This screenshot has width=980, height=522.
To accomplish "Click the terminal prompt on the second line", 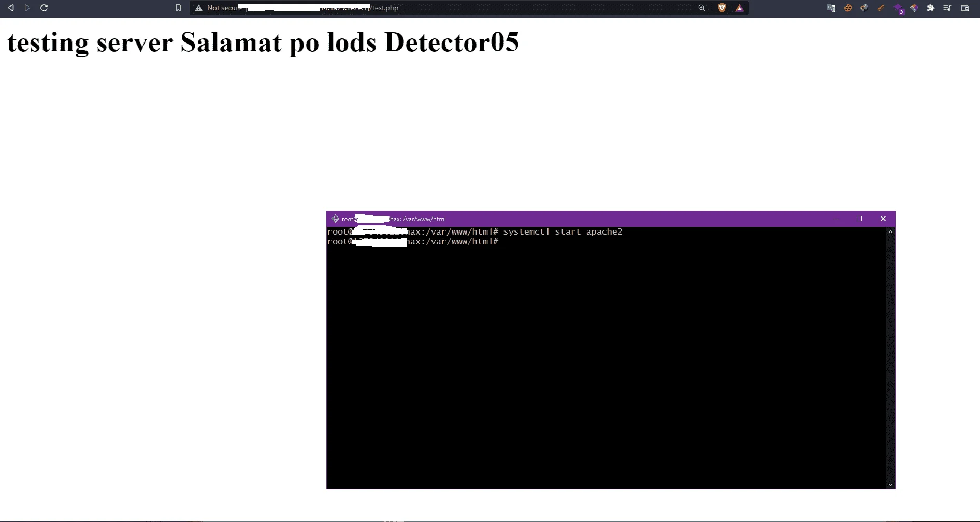I will [x=413, y=241].
